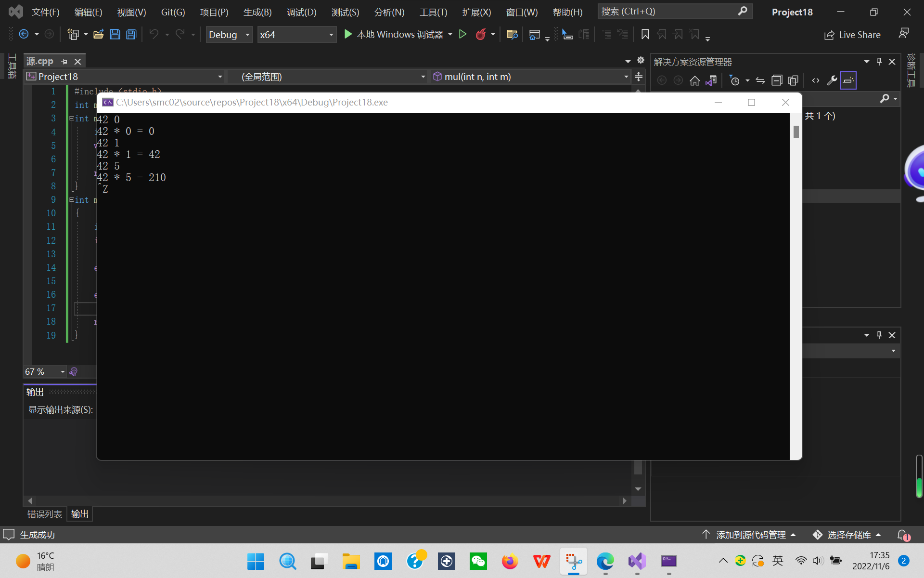
Task: Click the 搜索 (Ctrl+Q) search box
Action: point(669,11)
